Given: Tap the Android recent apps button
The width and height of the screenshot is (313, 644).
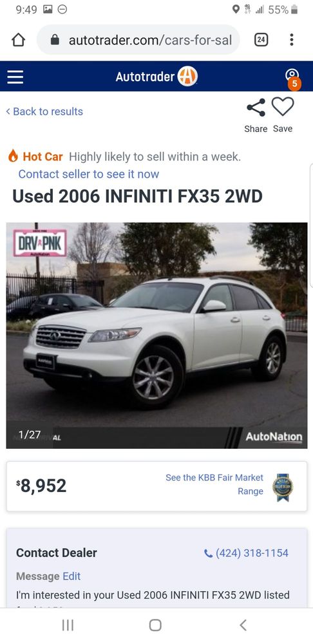Looking at the screenshot, I should tap(68, 625).
